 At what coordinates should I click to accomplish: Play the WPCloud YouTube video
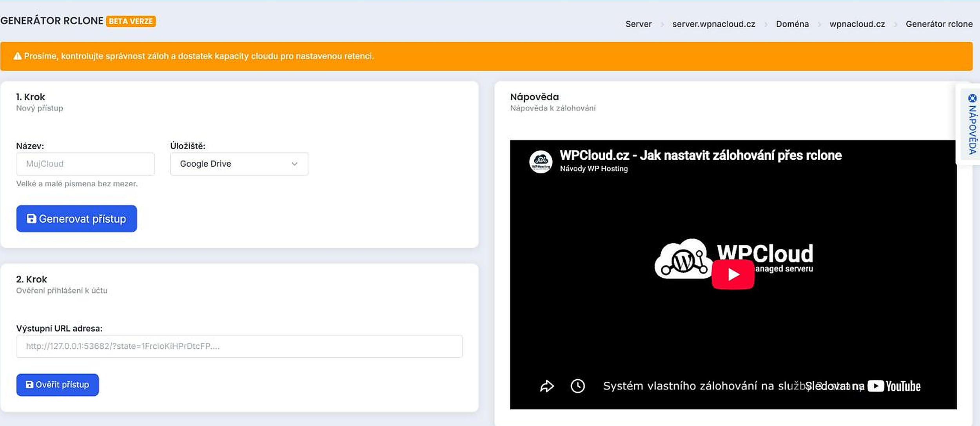point(733,275)
